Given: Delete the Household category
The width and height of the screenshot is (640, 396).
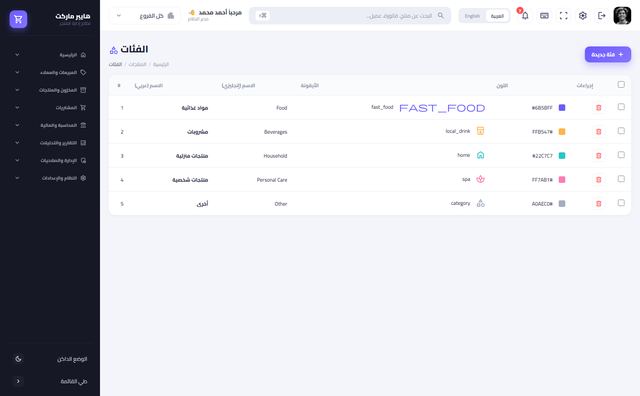Looking at the screenshot, I should (599, 156).
